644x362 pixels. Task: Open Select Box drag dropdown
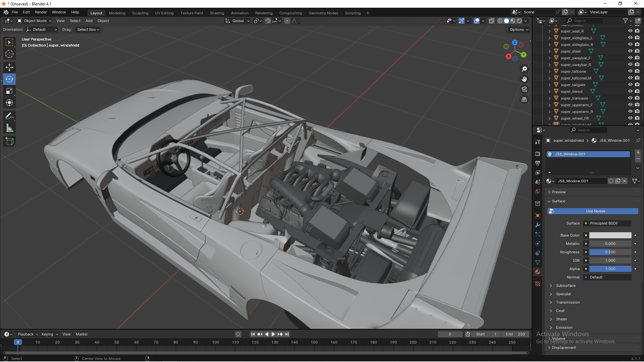pos(88,29)
